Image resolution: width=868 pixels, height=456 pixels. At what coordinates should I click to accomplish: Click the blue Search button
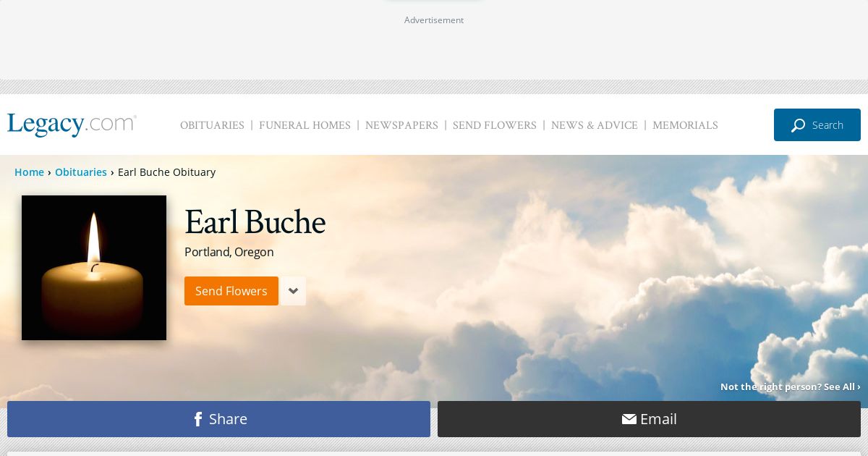pos(817,125)
